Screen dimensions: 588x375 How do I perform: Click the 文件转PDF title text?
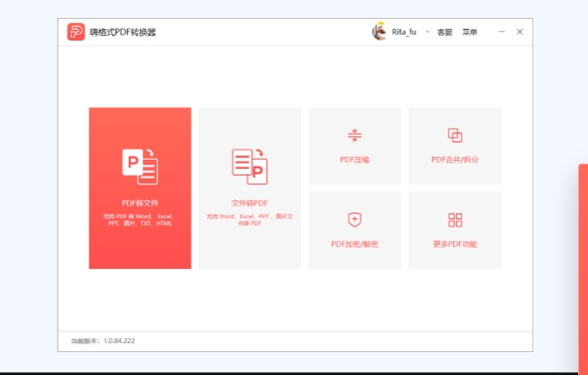pyautogui.click(x=249, y=203)
